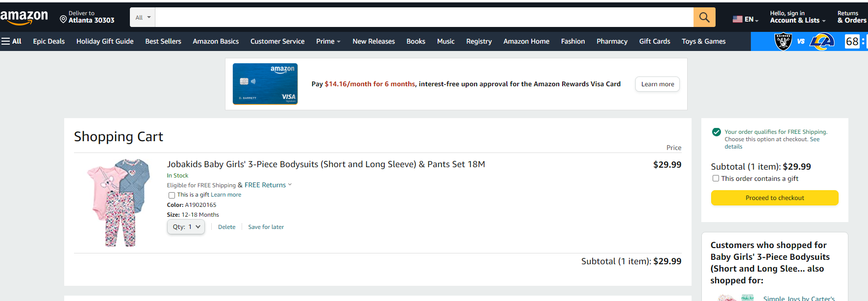Screen dimensions: 868x301
Task: Tick 'This order contains a gift'
Action: pos(716,178)
